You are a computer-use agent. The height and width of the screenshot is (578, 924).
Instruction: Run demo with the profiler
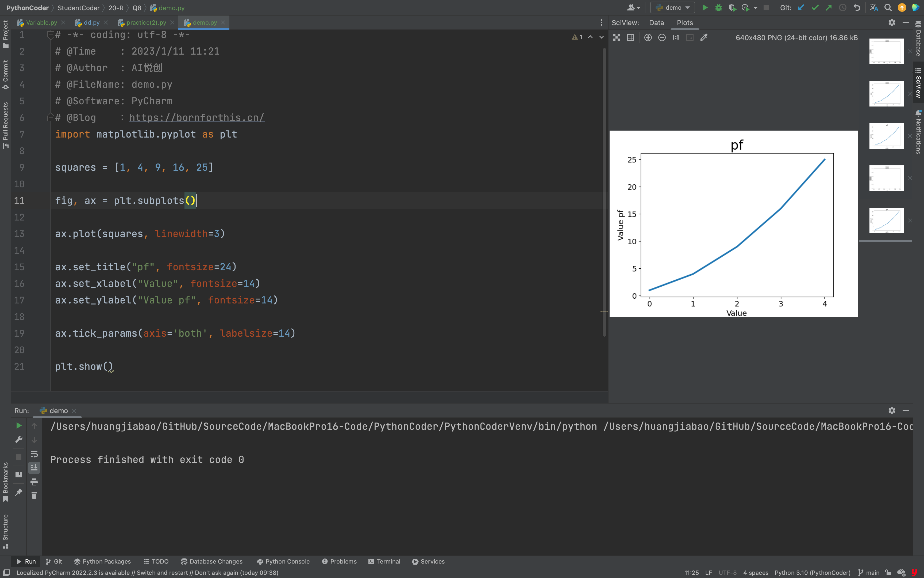pos(745,8)
